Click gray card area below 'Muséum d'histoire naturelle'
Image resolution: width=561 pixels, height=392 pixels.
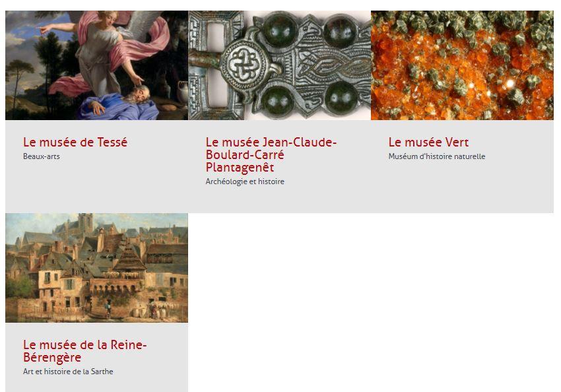coord(462,187)
